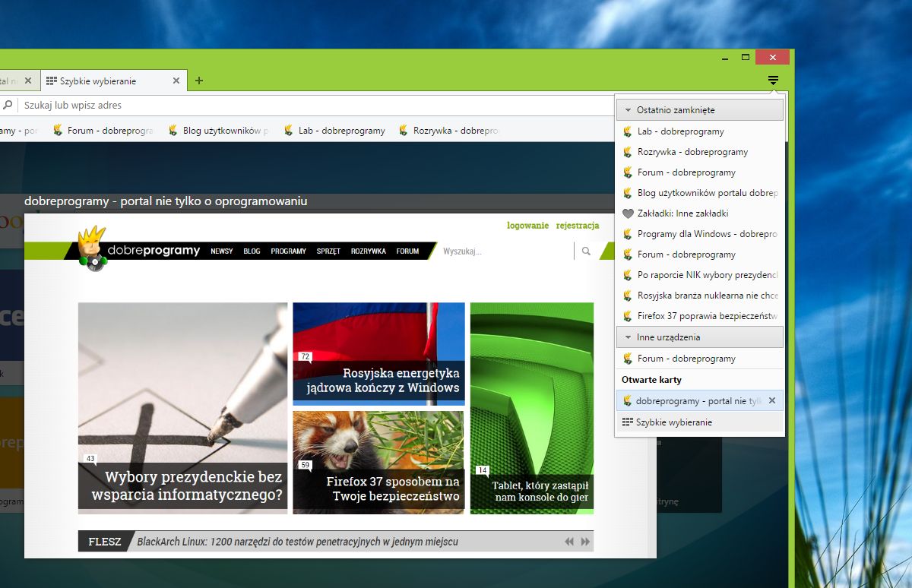This screenshot has width=912, height=588.
Task: Open NEWSY in the site navigation
Action: coord(222,251)
